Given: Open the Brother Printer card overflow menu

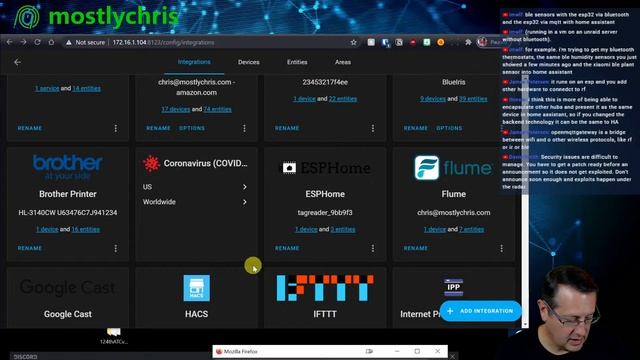Looking at the screenshot, I should tap(116, 248).
